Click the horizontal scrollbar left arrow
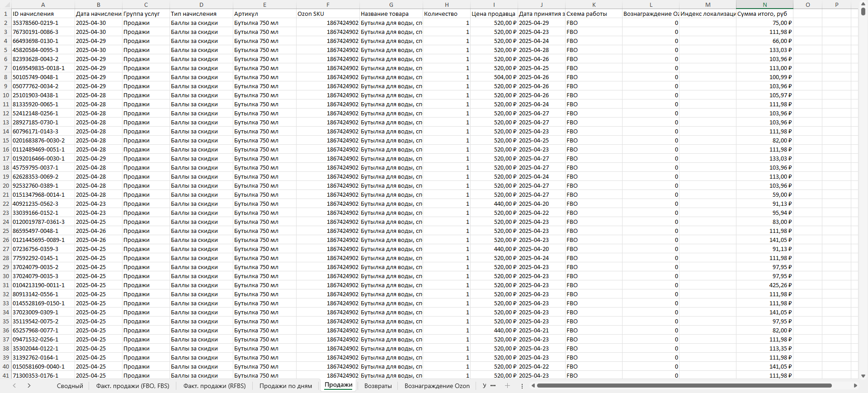 [x=533, y=386]
